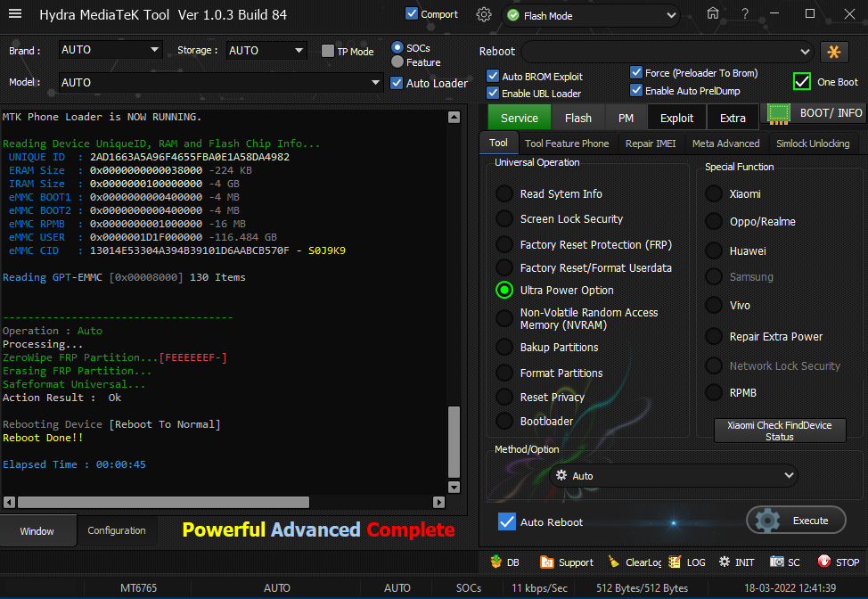Uncheck Auto BROM Exploit
Viewport: 868px width, 599px height.
(x=493, y=76)
